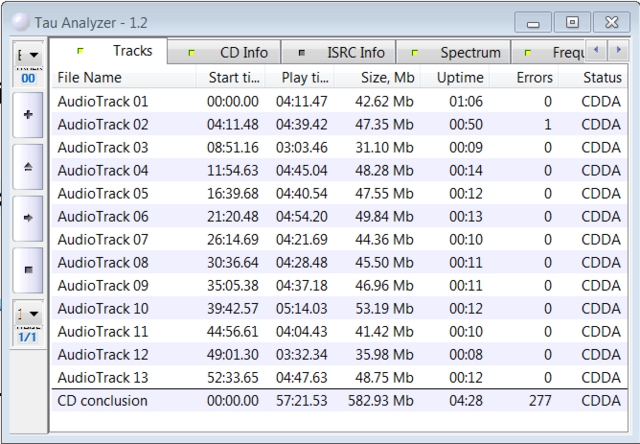Sort tracks by Errors column header
Screen dimensions: 640x444
coord(534,77)
